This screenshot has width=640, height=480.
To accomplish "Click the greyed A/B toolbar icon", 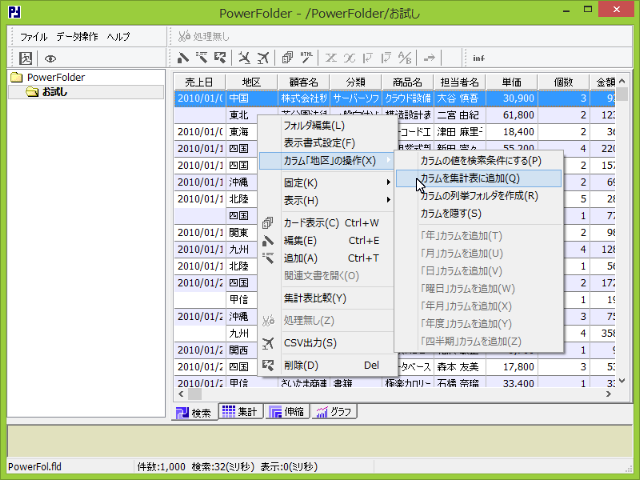I will click(404, 58).
